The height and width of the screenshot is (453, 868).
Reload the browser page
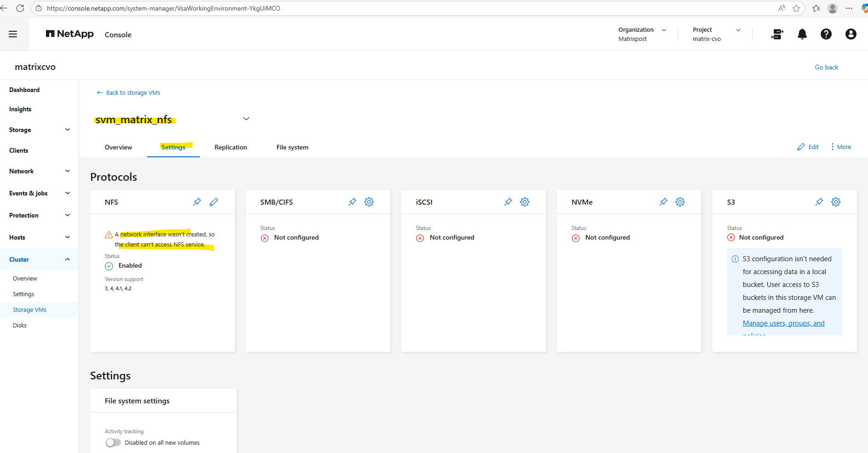click(20, 8)
